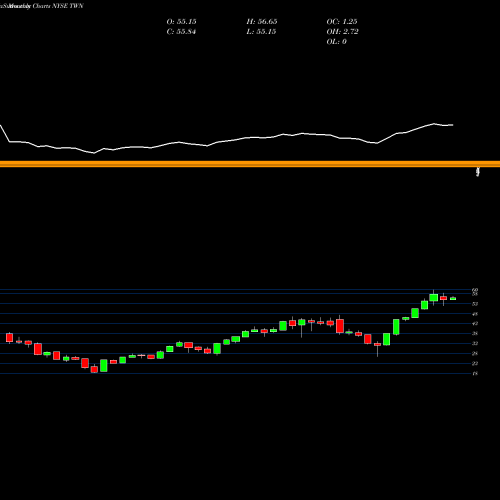The width and height of the screenshot is (500, 500).
Task: Click the 'Charts NYSE TWN' chart title
Action: coord(58,6)
